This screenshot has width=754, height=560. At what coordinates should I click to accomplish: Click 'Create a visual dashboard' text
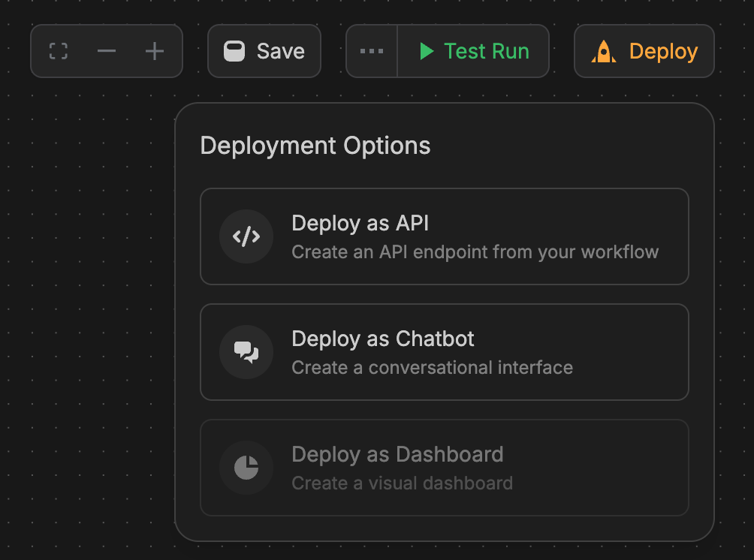(x=402, y=483)
